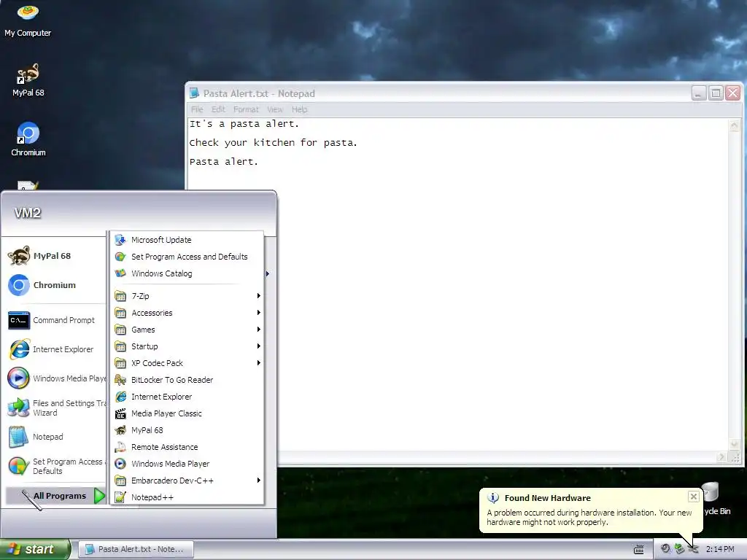Viewport: 747px width, 560px height.
Task: Launch Media Player Classic
Action: point(187,413)
